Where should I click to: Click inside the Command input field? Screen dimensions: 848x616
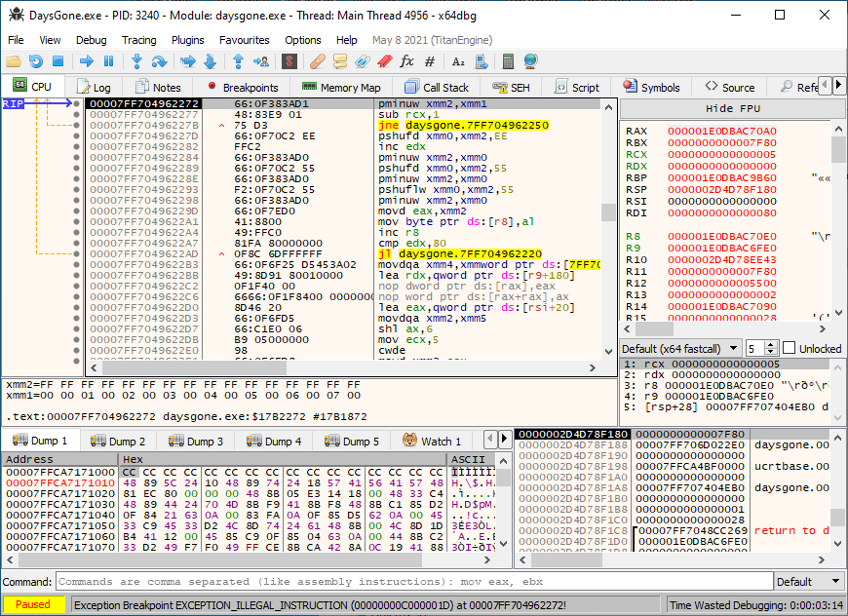(x=390, y=582)
